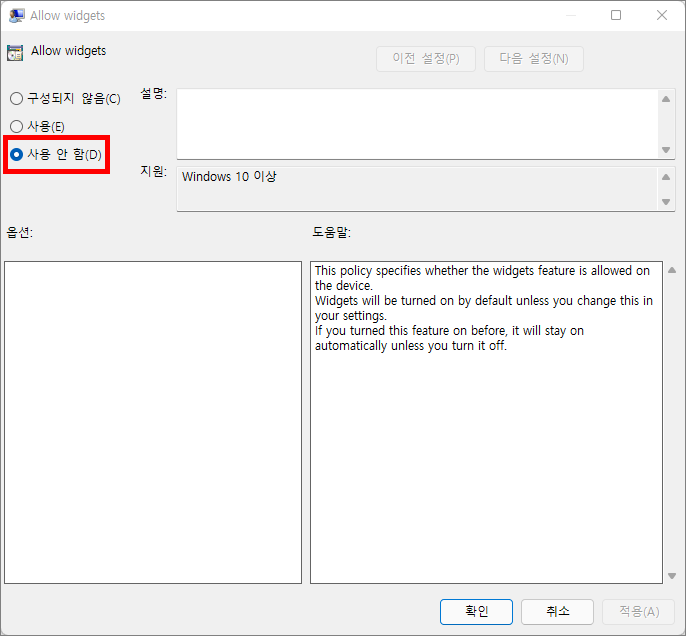Click the Allow widgets policy icon
686x636 pixels.
coord(15,52)
